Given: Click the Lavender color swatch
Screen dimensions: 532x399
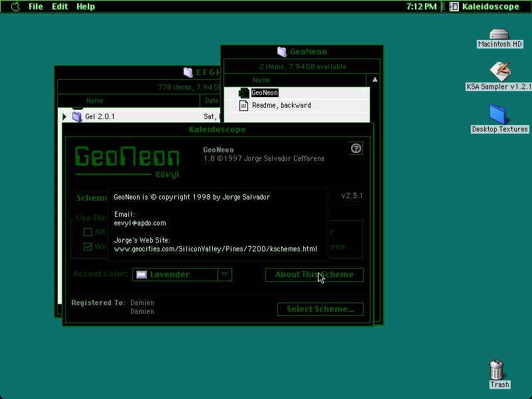Looking at the screenshot, I should [x=142, y=275].
